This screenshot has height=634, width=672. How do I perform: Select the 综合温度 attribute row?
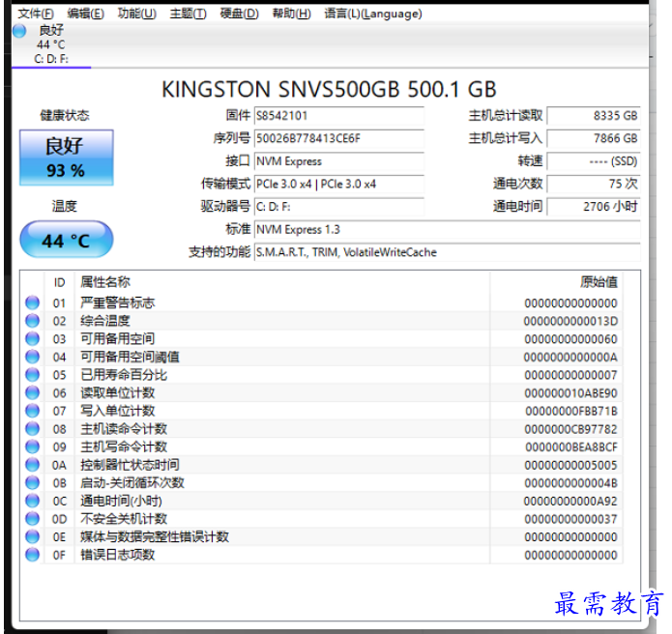point(321,321)
